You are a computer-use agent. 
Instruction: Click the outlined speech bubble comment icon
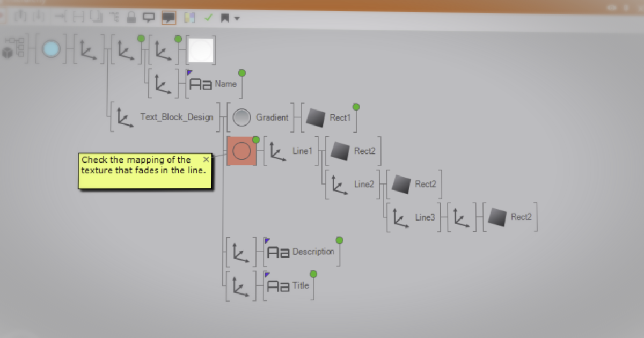(x=149, y=18)
